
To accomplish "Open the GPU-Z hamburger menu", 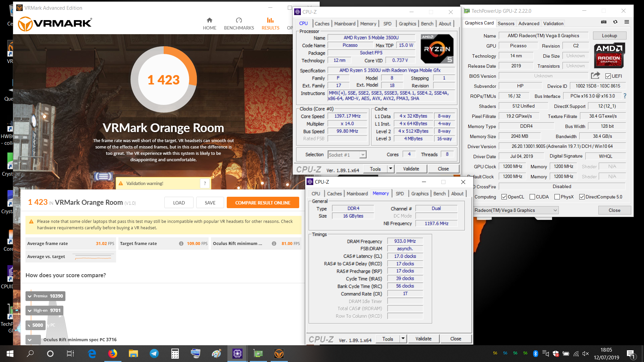I will (x=627, y=22).
